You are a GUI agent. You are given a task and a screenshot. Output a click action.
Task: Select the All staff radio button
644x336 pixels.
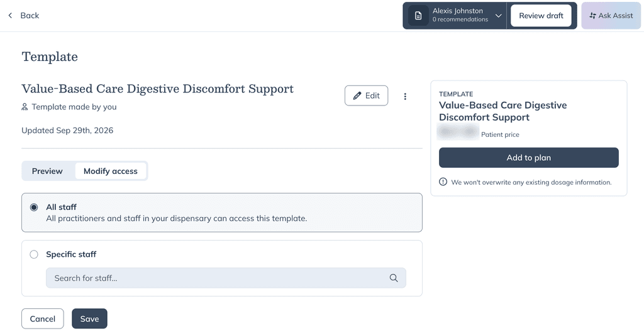pos(34,207)
